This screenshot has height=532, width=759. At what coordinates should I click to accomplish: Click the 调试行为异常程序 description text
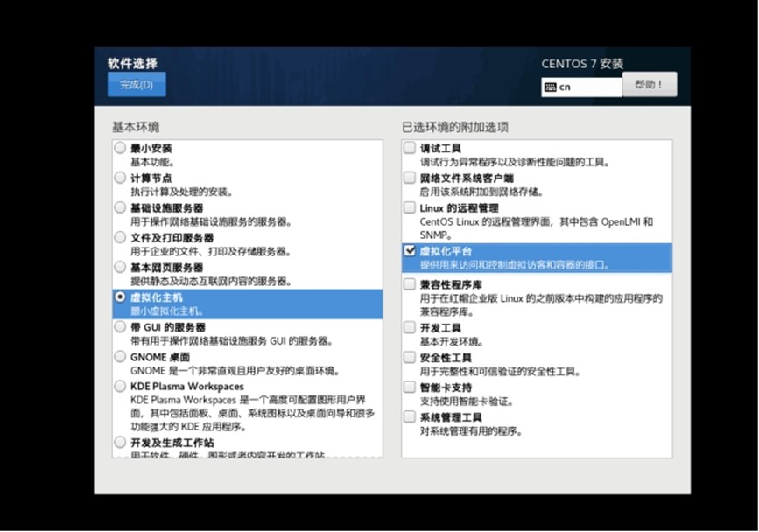[x=515, y=162]
